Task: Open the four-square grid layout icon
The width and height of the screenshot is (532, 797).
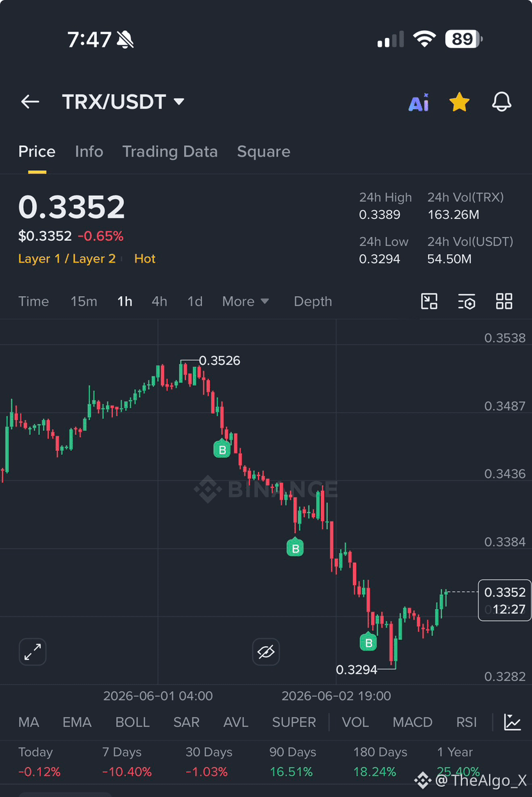Action: click(x=504, y=301)
